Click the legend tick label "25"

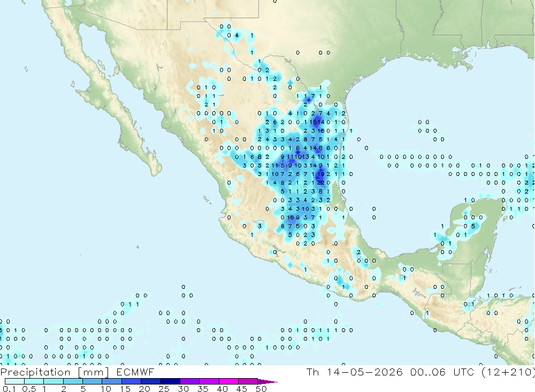[164, 389]
